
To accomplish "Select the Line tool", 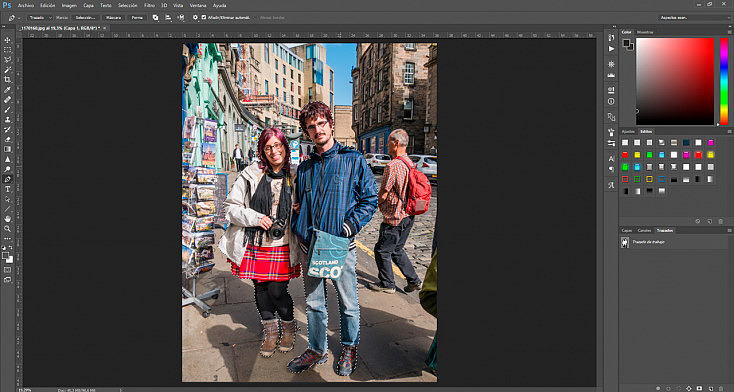I will tap(7, 209).
